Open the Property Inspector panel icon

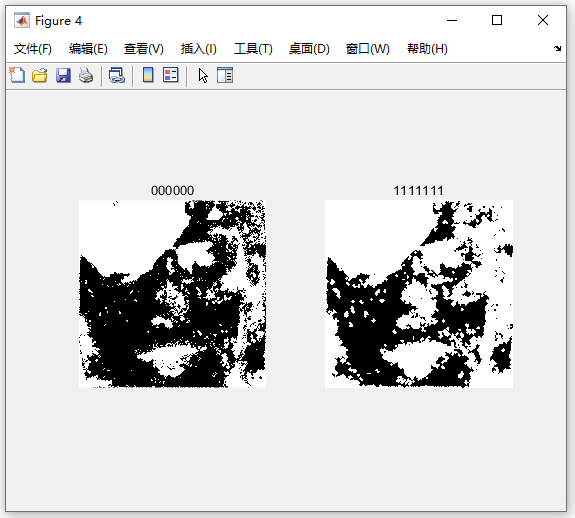coord(225,76)
